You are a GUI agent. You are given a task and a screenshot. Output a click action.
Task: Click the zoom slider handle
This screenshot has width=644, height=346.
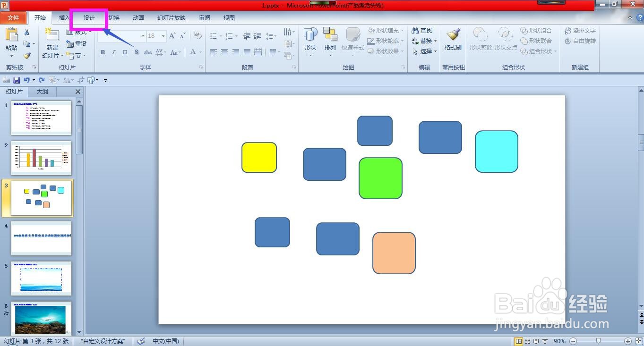pyautogui.click(x=599, y=341)
